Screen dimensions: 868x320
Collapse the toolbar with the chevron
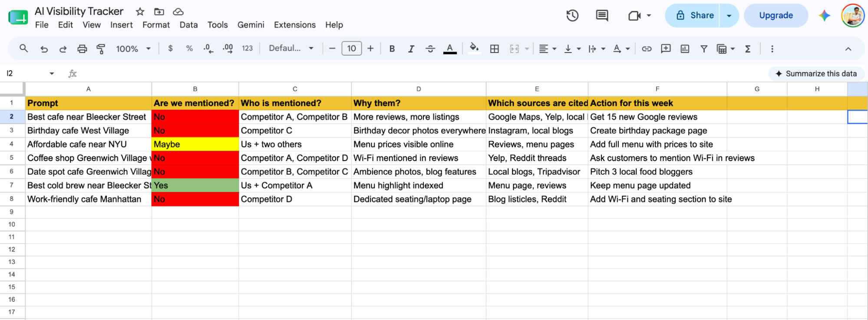(848, 49)
